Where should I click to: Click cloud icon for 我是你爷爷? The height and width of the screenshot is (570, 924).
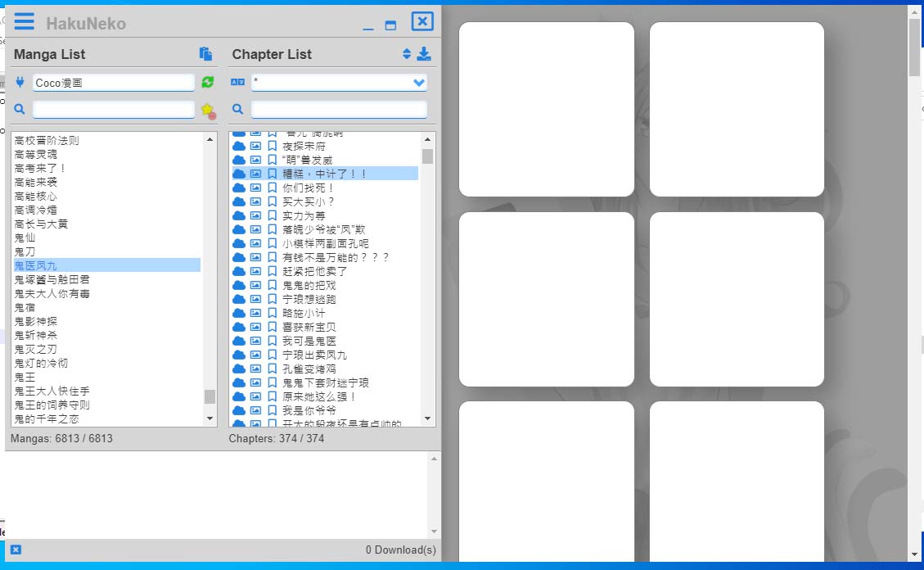click(x=239, y=410)
